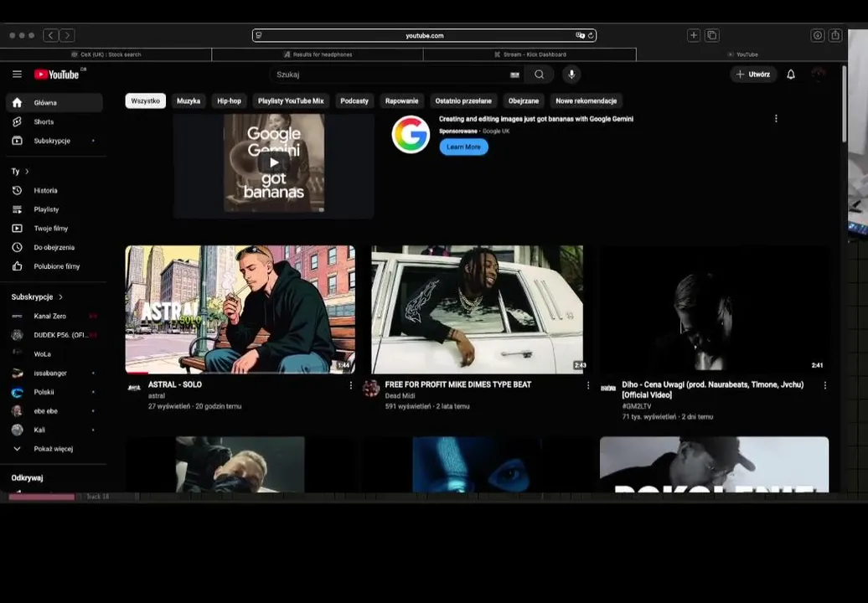Select the Rapowanie filter chip
This screenshot has width=868, height=603.
[402, 101]
